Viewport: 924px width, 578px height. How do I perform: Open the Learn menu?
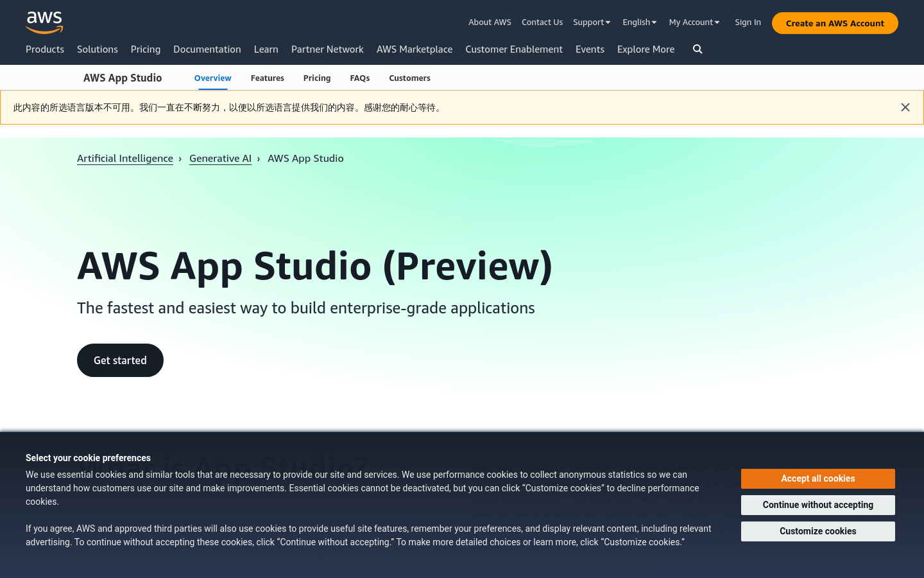click(x=266, y=49)
